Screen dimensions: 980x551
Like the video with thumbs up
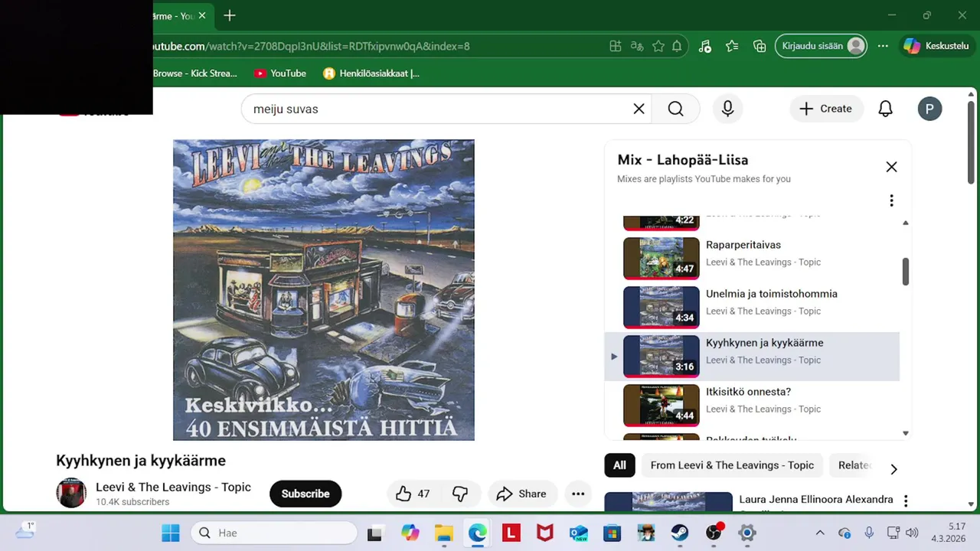pyautogui.click(x=413, y=494)
